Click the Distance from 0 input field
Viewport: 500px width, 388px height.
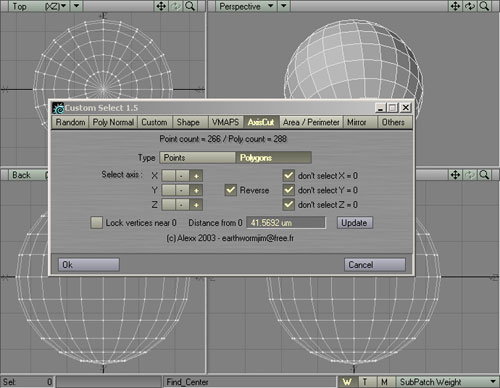286,223
